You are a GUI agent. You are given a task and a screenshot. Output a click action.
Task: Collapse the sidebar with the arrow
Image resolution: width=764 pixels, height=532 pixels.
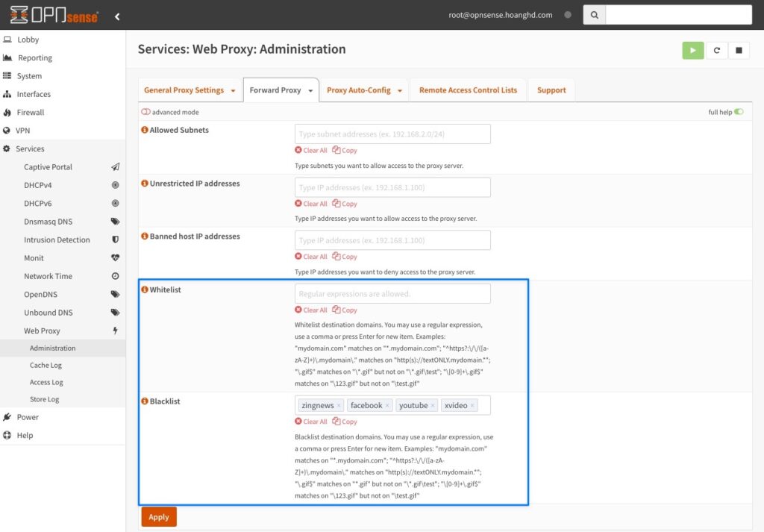point(117,16)
